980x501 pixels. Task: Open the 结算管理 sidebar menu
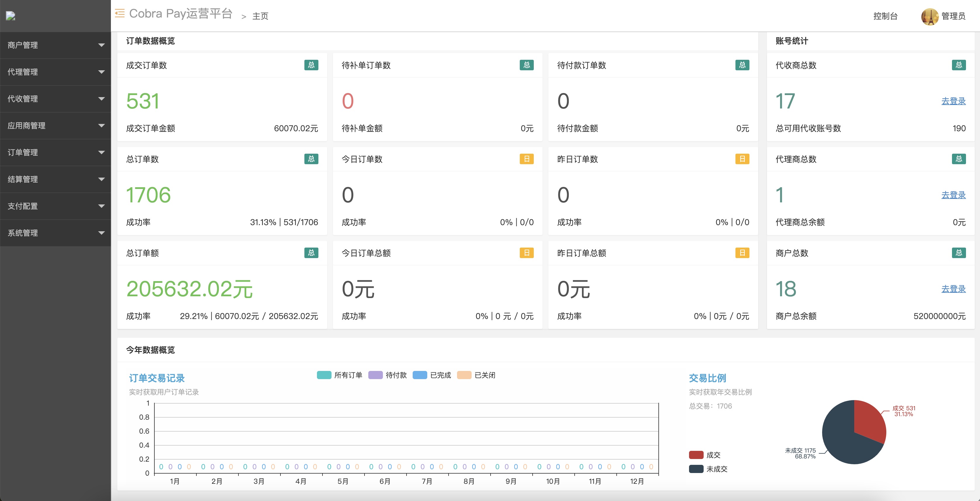55,179
